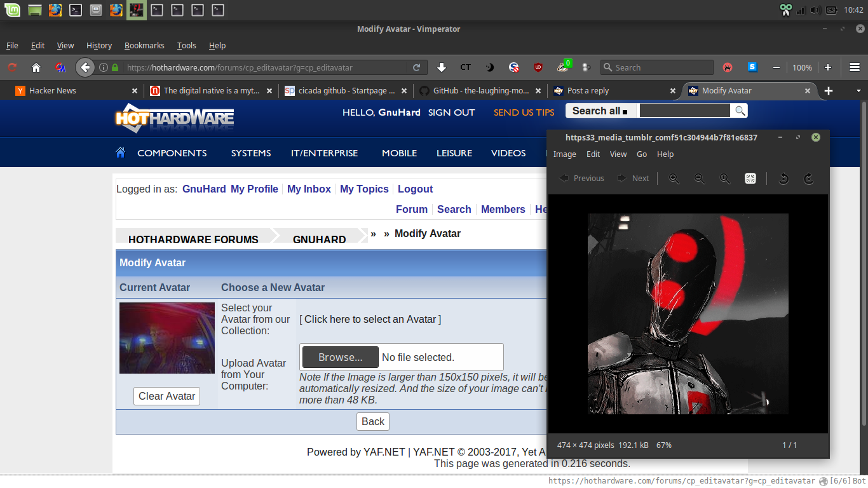Open the browser File menu
The image size is (868, 488).
click(12, 45)
